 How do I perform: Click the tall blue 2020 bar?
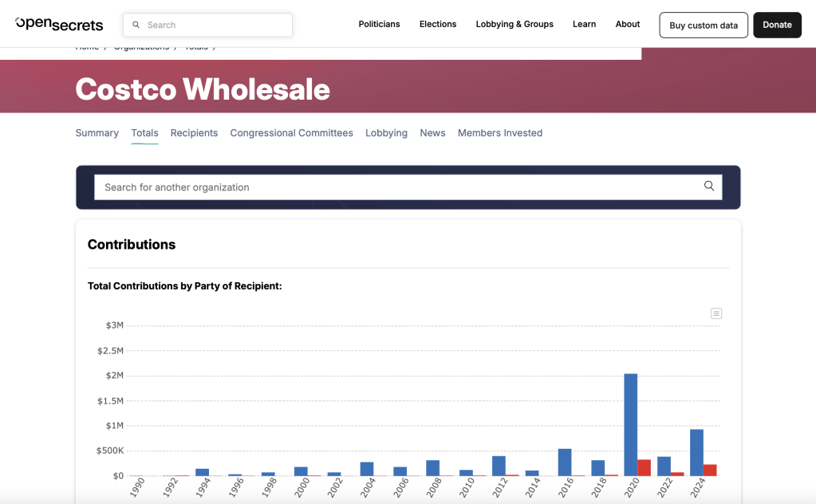[x=630, y=424]
